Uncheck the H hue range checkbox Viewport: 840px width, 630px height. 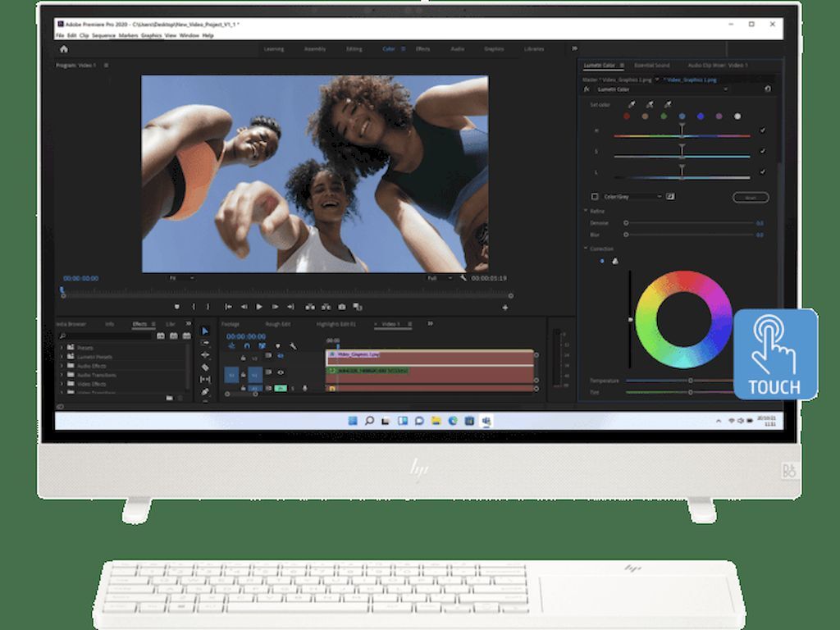pyautogui.click(x=762, y=130)
